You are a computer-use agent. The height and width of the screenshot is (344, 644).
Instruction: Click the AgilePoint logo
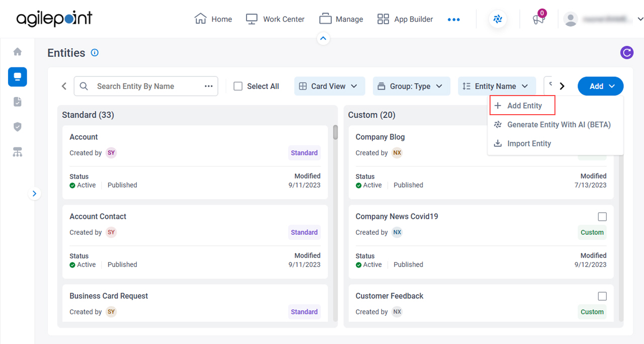pyautogui.click(x=54, y=19)
